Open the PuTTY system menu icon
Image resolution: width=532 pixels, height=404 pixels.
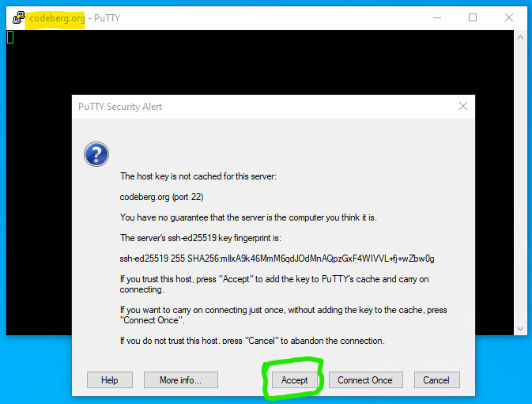pos(19,17)
